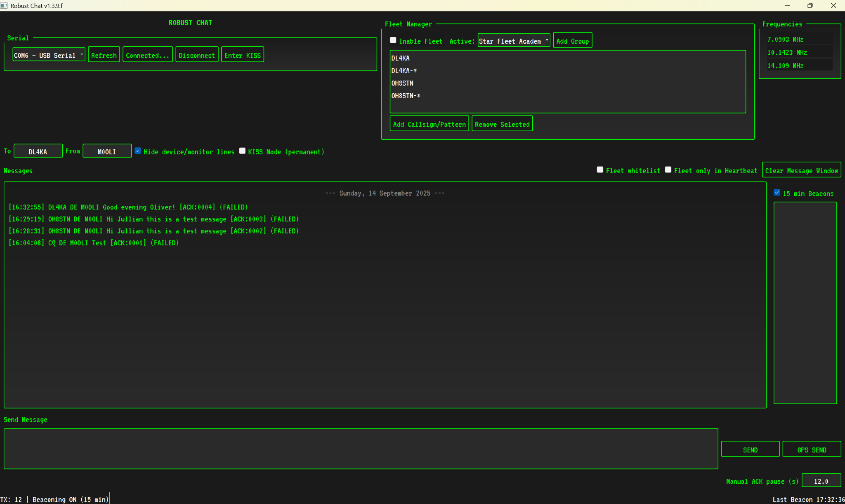Select OH8STN in the fleet list
The height and width of the screenshot is (504, 845).
point(568,83)
